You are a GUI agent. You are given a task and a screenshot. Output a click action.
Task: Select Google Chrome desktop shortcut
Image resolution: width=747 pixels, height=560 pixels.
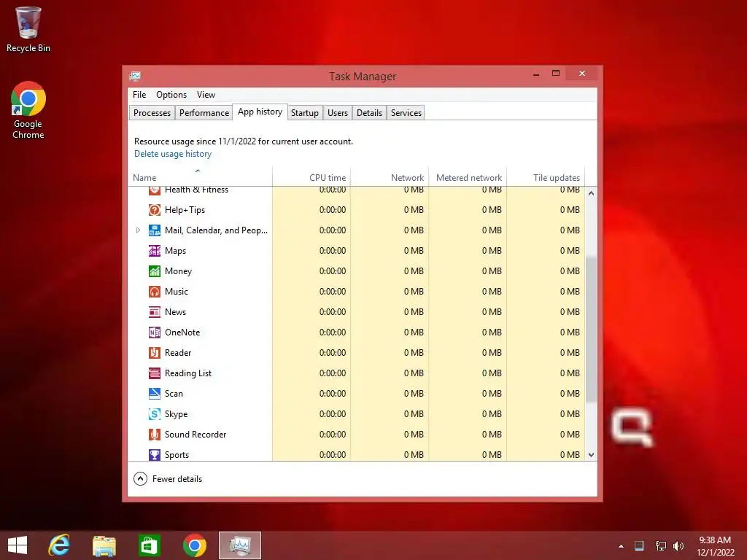coord(28,111)
